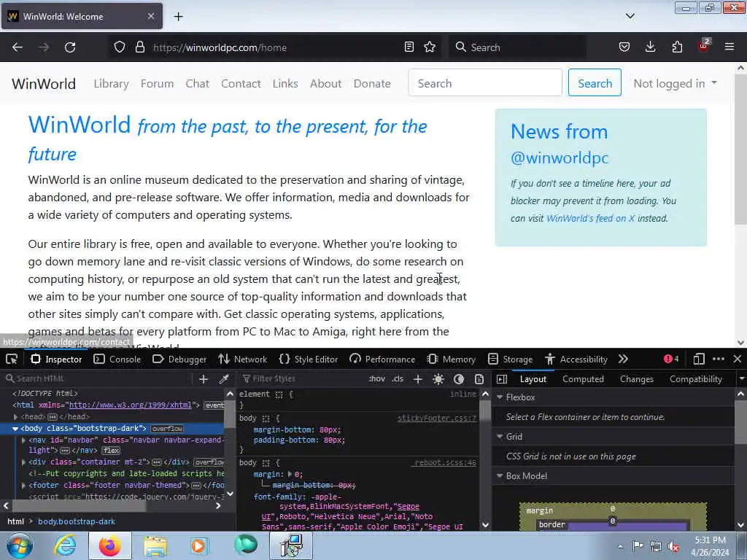Collapse the body bootstrap-dark node
This screenshot has width=747, height=560.
15,429
